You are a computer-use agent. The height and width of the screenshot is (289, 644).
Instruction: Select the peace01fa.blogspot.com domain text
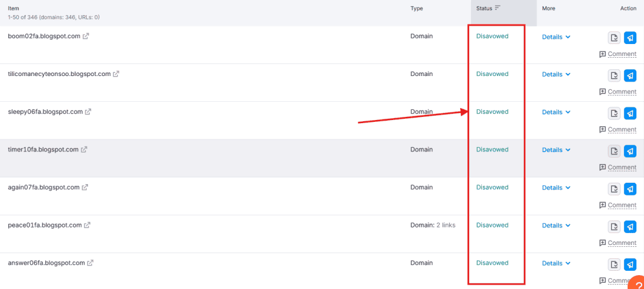point(45,225)
